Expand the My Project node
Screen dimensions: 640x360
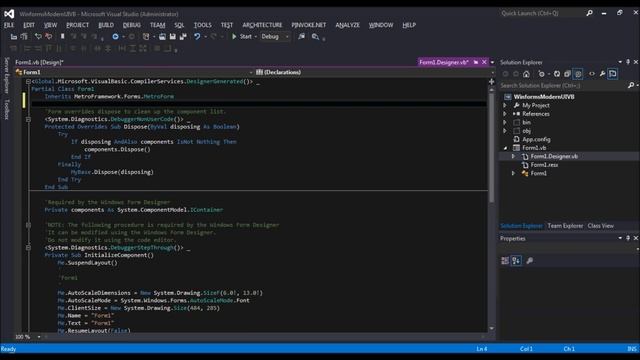click(x=505, y=105)
